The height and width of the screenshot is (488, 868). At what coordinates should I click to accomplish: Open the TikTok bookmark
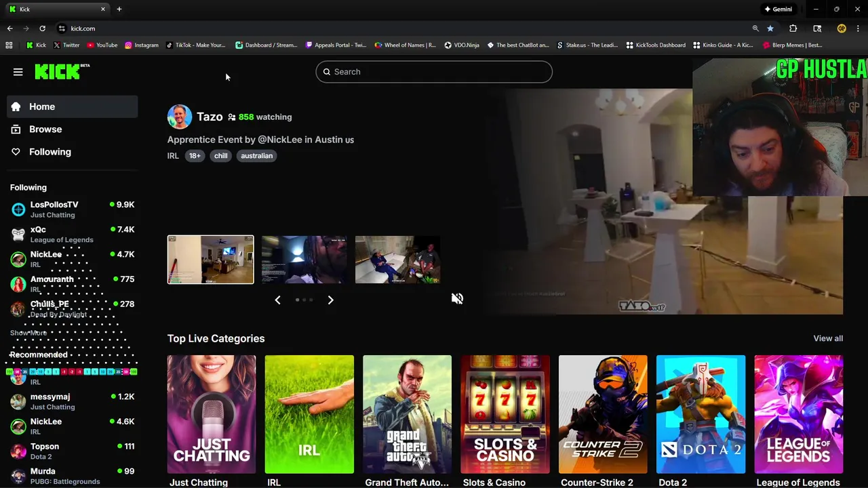tap(196, 45)
